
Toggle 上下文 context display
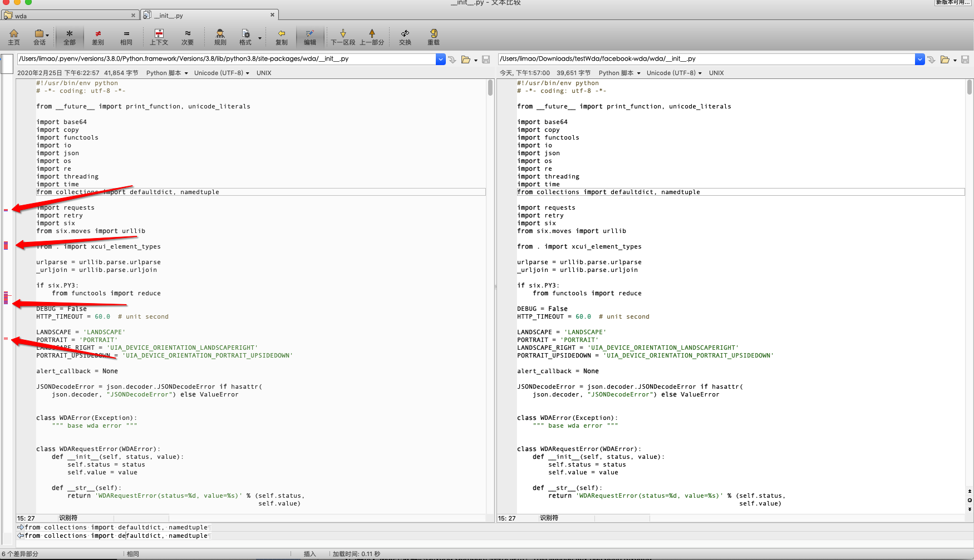coord(159,37)
